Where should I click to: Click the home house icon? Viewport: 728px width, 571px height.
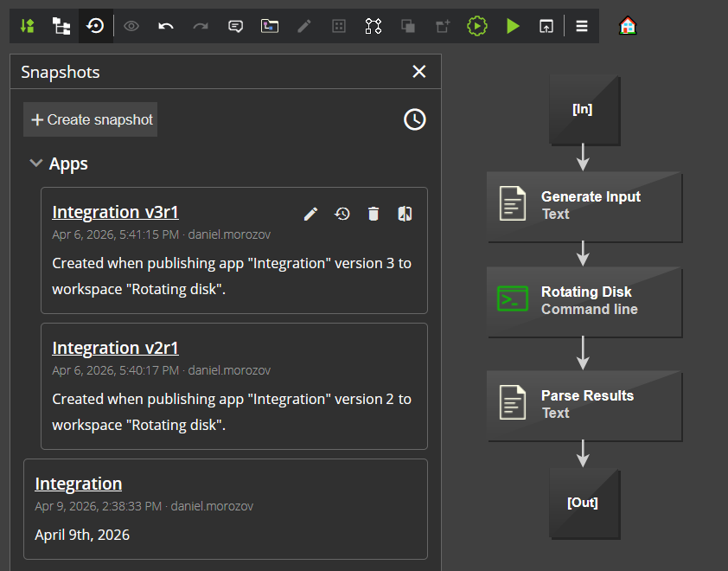tap(628, 26)
